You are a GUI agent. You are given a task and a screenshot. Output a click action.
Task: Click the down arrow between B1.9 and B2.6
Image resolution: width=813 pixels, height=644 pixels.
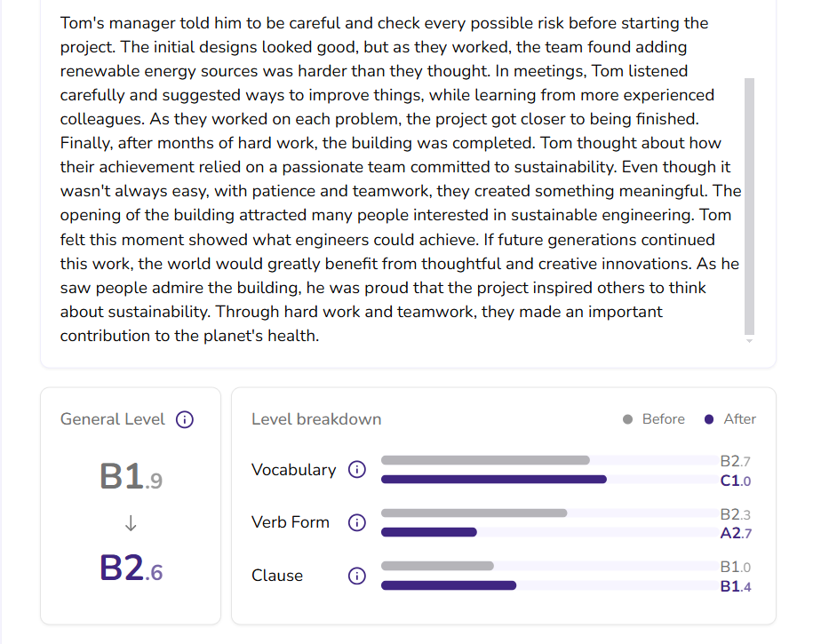(131, 524)
